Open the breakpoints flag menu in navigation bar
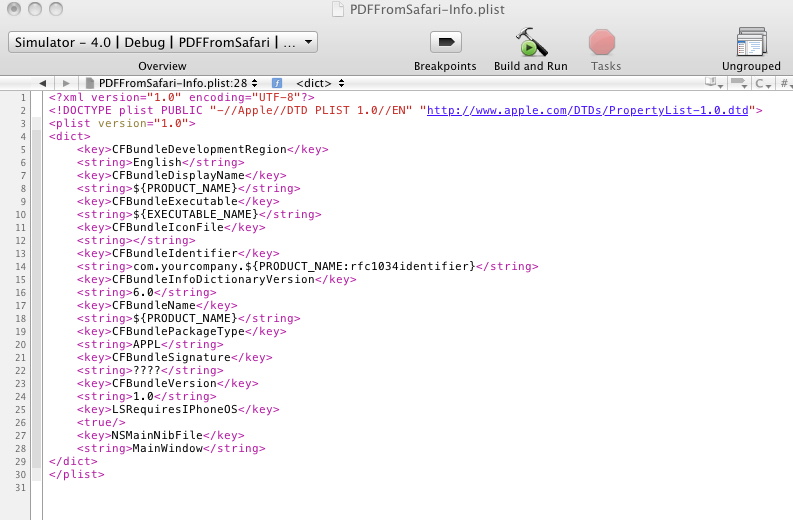Viewport: 793px width, 520px height. (x=738, y=82)
